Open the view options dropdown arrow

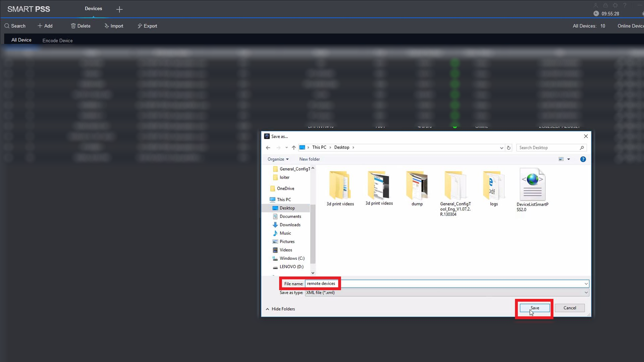[569, 159]
